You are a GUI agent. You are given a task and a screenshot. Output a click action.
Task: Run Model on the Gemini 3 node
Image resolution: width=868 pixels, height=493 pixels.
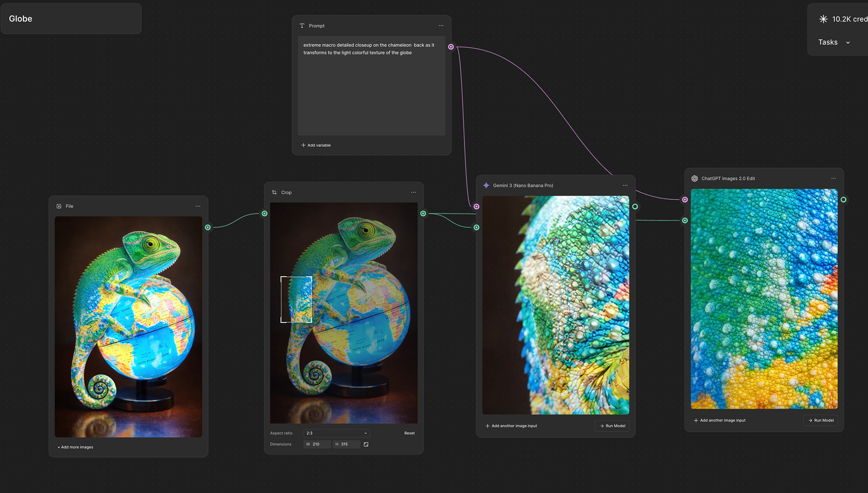coord(612,426)
